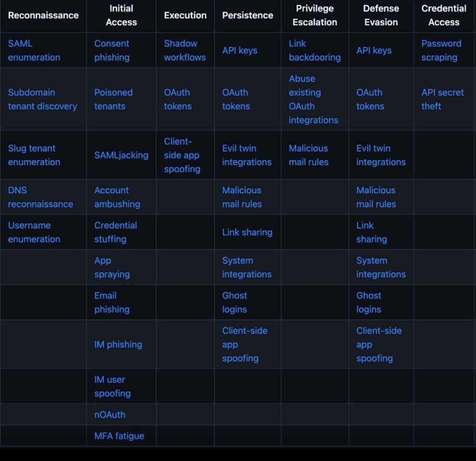476x461 pixels.
Task: Open DNS reconnaissance link
Action: [40, 197]
